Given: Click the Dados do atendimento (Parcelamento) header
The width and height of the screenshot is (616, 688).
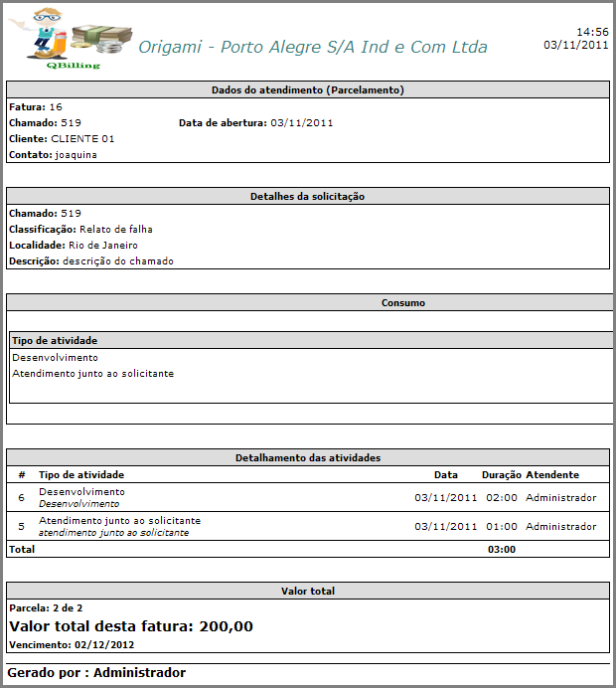Looking at the screenshot, I should coord(307,89).
